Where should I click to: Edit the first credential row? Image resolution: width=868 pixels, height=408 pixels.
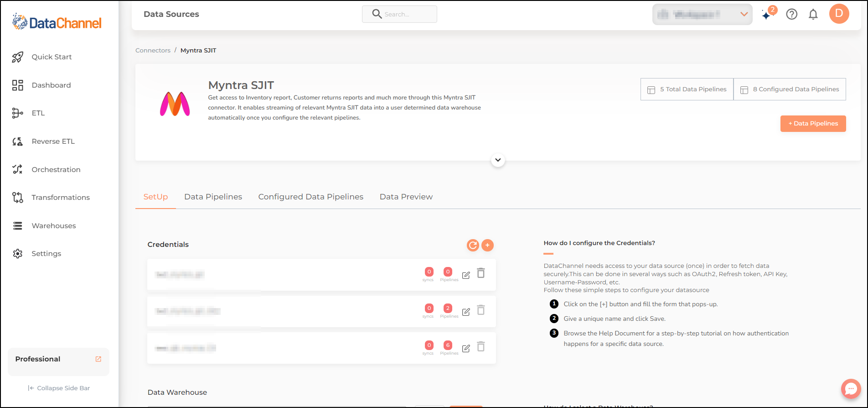point(466,275)
